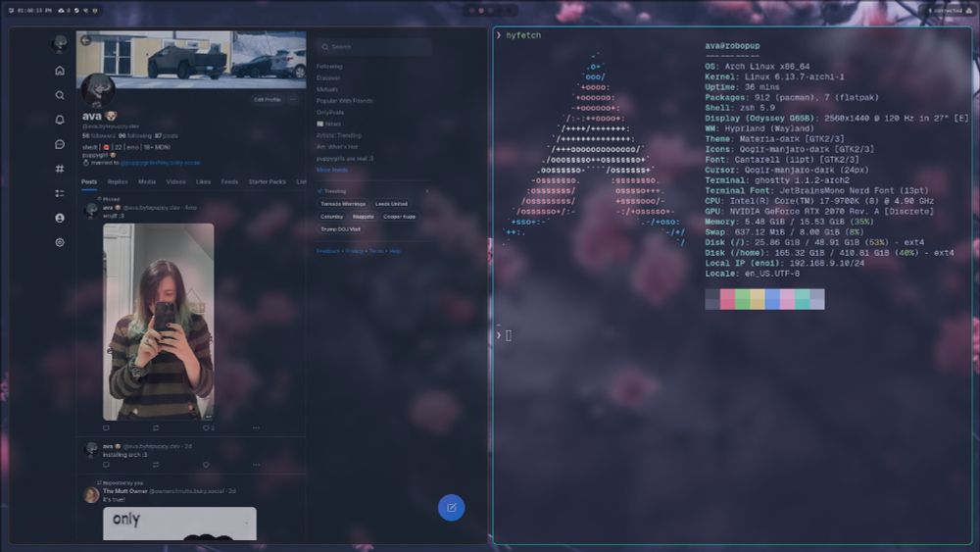Open the Tornado Warnings trending topic

click(343, 204)
